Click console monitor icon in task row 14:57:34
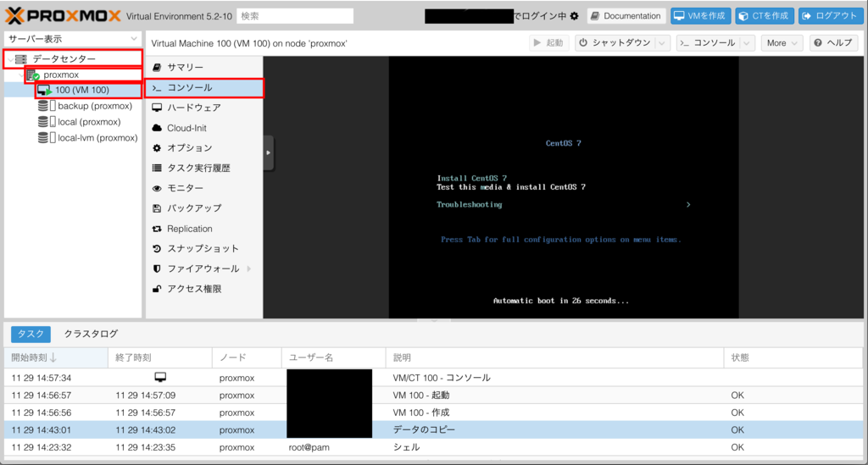Viewport: 868px width, 465px height. (160, 377)
